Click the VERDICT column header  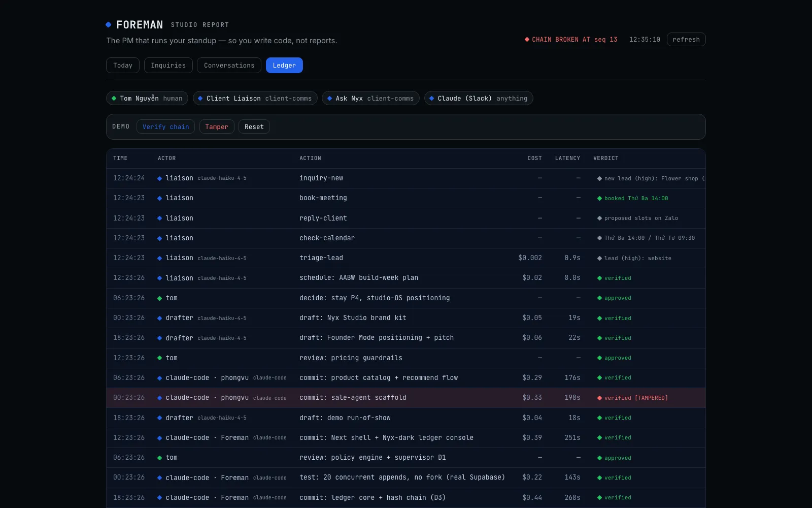[606, 158]
